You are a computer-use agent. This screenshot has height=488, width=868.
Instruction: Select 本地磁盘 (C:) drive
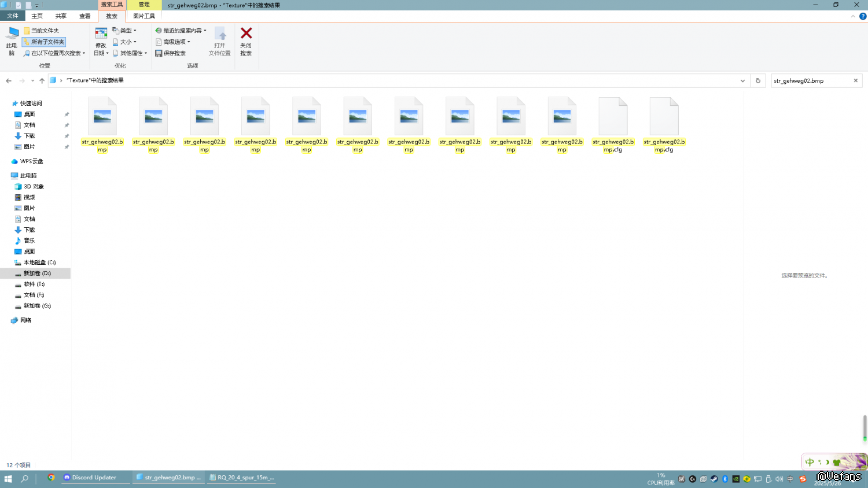pyautogui.click(x=35, y=263)
